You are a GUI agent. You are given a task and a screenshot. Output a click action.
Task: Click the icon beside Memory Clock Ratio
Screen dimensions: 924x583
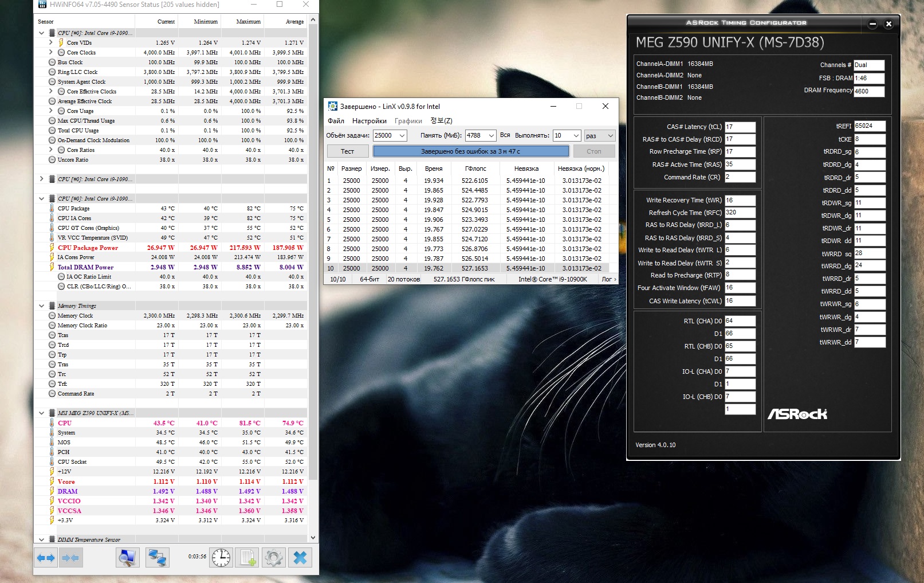52,326
